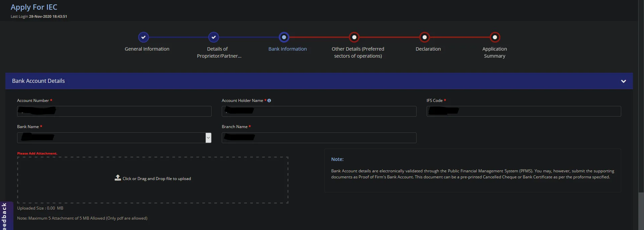Viewport: 644px width, 230px height.
Task: Go to General Information step label
Action: 147,49
